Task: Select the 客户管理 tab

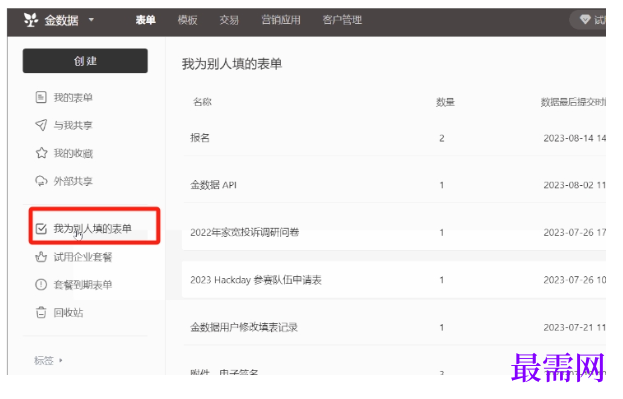Action: click(342, 20)
